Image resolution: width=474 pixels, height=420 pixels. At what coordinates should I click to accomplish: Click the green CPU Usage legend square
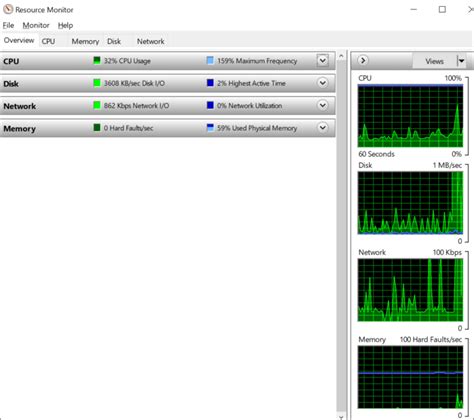tap(97, 61)
